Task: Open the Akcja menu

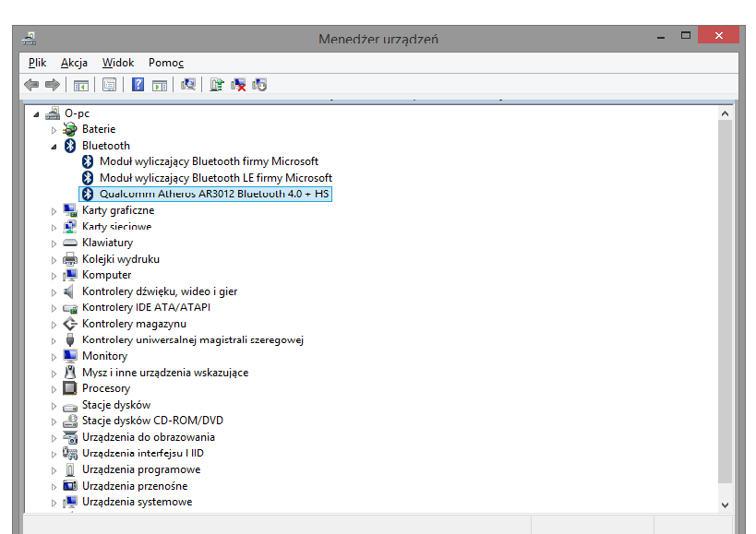Action: pyautogui.click(x=74, y=63)
